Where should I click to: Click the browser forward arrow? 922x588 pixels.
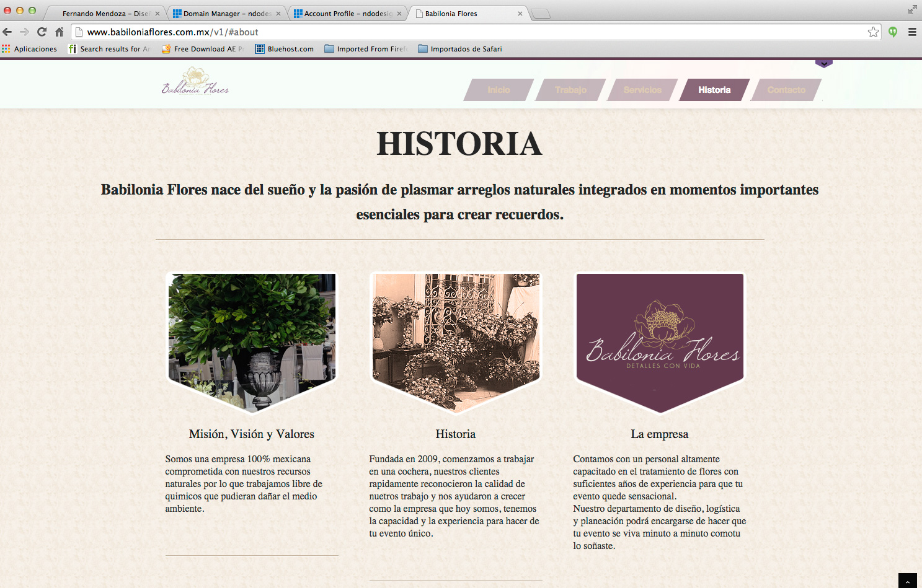24,32
